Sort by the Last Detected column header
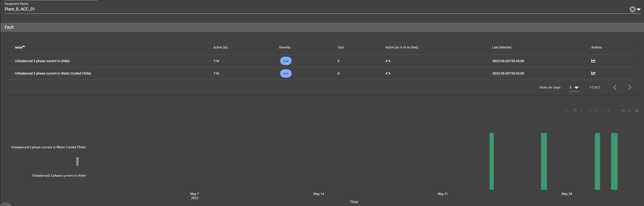This screenshot has height=206, width=644. click(502, 47)
